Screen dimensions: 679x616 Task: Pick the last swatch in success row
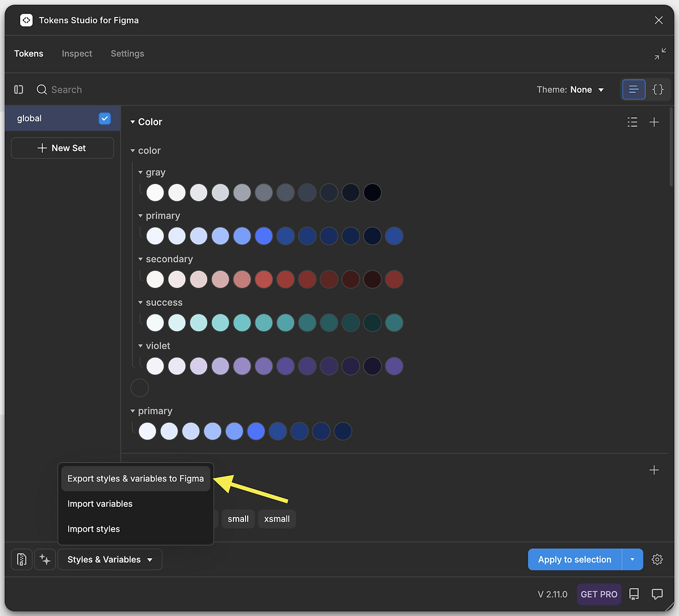pyautogui.click(x=394, y=323)
